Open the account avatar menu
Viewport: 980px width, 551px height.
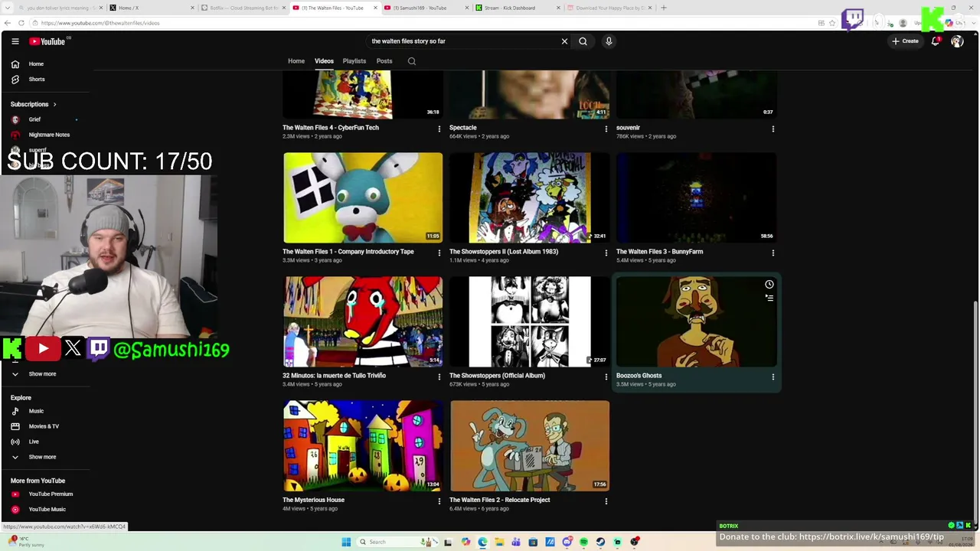point(957,41)
